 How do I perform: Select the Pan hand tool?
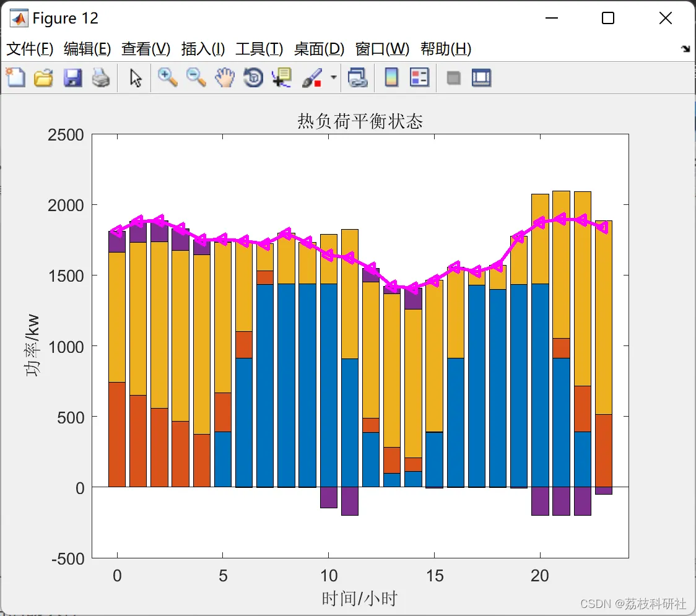pyautogui.click(x=225, y=77)
